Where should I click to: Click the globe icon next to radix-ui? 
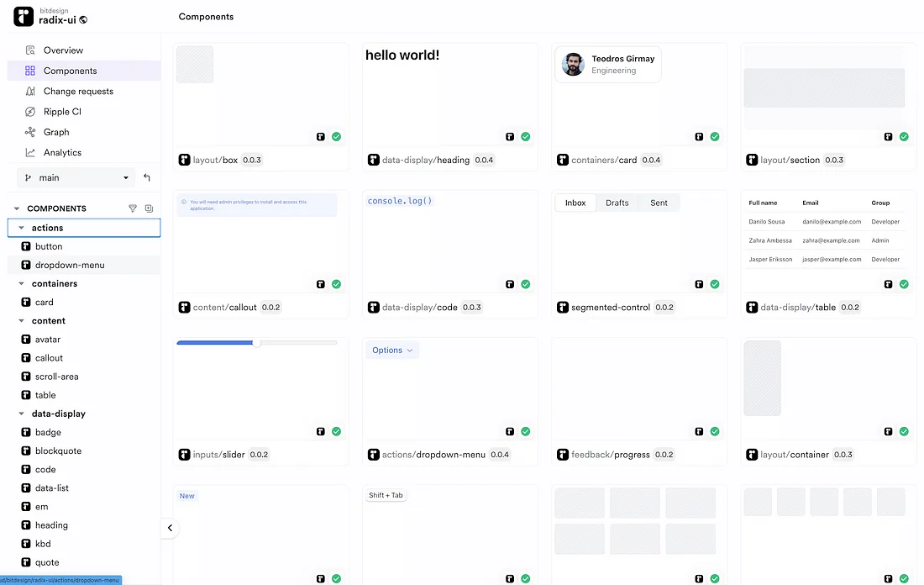coord(83,20)
